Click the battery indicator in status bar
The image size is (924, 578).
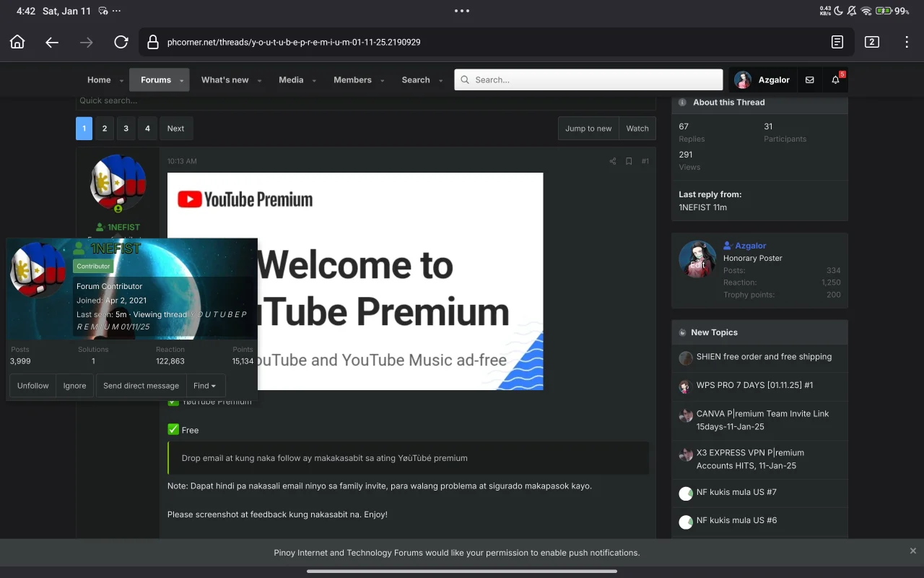[884, 11]
